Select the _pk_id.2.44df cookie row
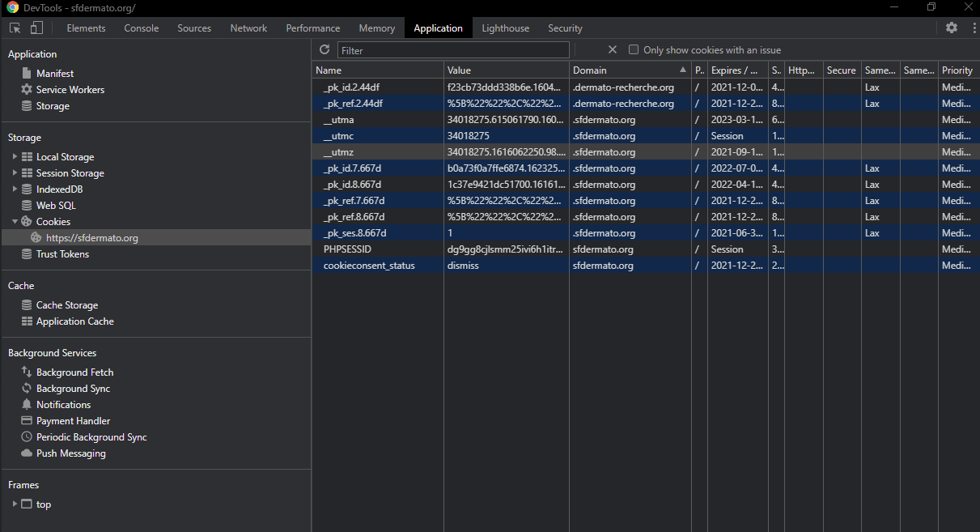The width and height of the screenshot is (980, 532). [646, 87]
